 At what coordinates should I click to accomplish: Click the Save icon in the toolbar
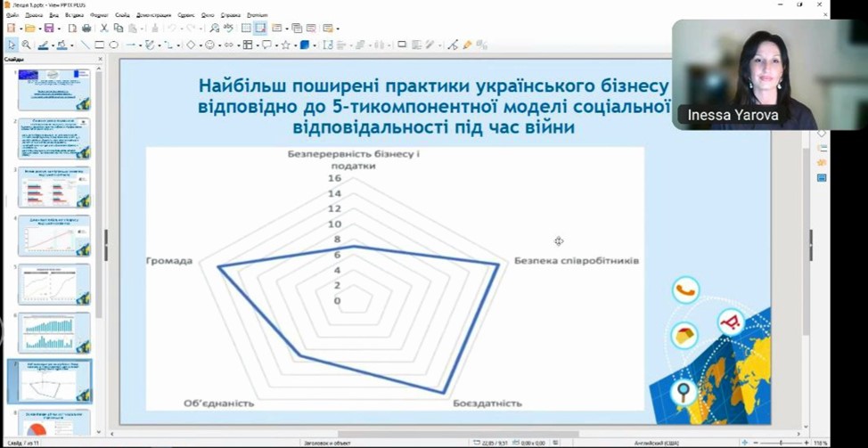click(48, 29)
